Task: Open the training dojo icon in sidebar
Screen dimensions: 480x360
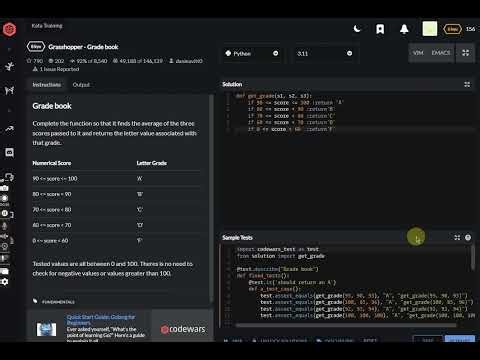Action: (9, 66)
